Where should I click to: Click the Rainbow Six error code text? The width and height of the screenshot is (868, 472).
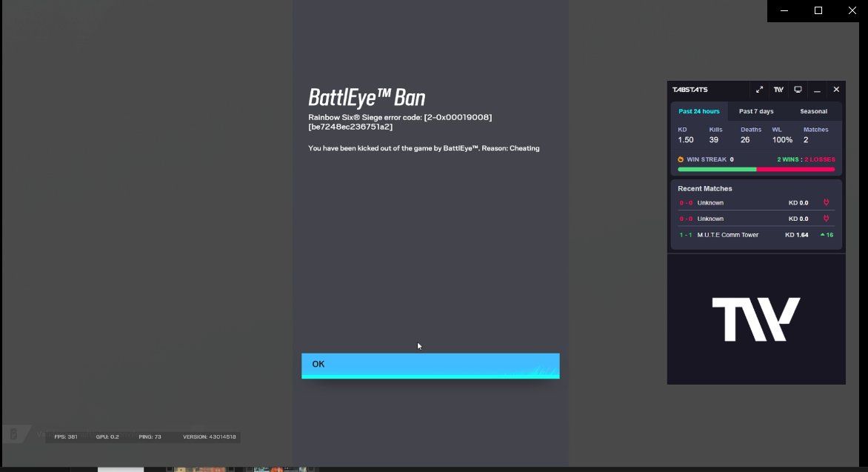400,122
